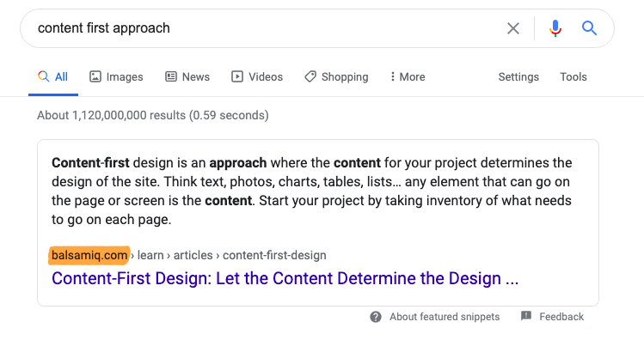Open the Tools options
644x340 pixels.
point(573,76)
